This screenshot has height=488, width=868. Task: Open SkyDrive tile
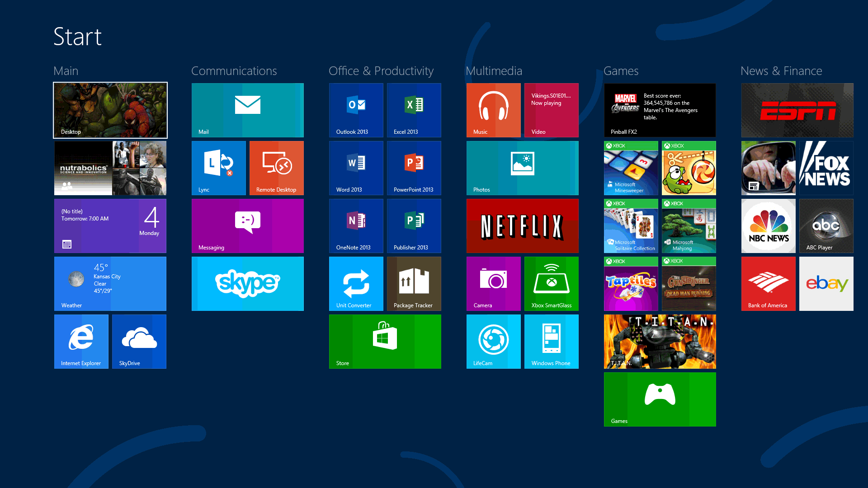[x=139, y=341]
